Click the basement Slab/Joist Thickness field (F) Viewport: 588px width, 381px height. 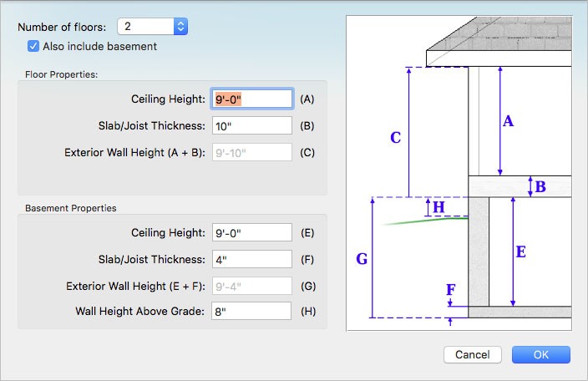pos(252,259)
